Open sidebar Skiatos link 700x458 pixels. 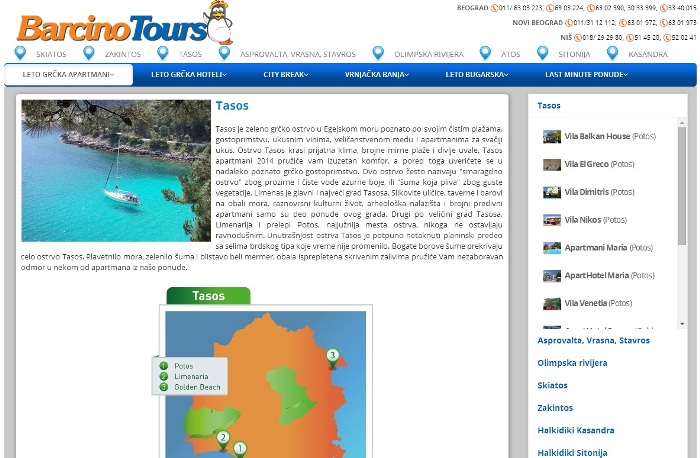click(552, 385)
